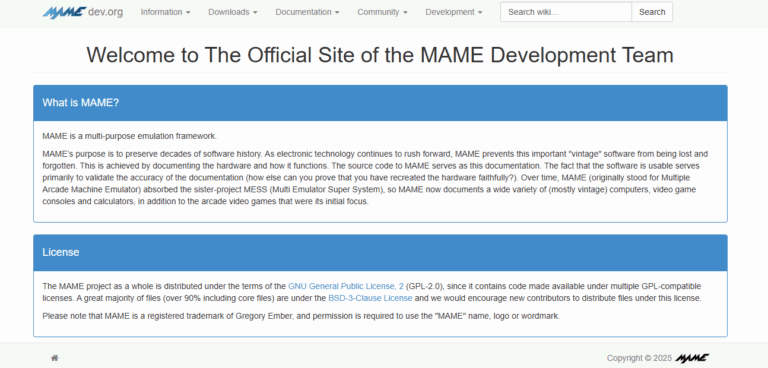Screen dimensions: 768x368
Task: Expand the Information dropdown menu
Action: click(x=166, y=12)
